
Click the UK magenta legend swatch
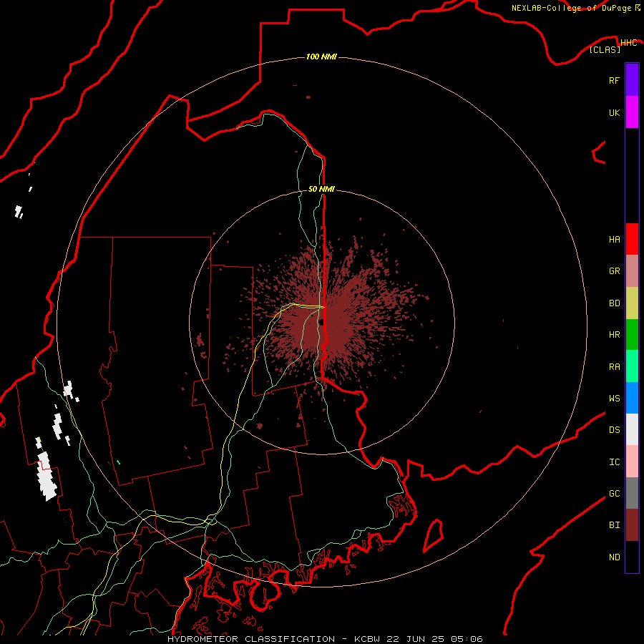coord(632,112)
